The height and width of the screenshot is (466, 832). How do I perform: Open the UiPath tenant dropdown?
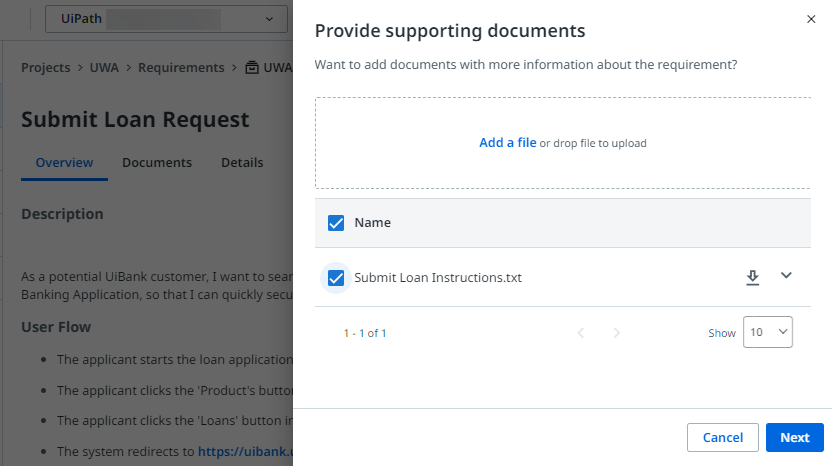tap(166, 18)
